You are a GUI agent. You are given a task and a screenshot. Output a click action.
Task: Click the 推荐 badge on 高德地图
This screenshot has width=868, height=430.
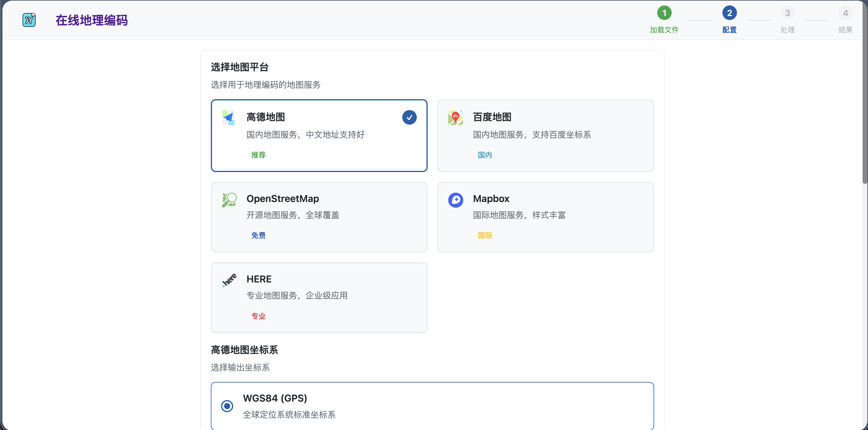coord(259,155)
